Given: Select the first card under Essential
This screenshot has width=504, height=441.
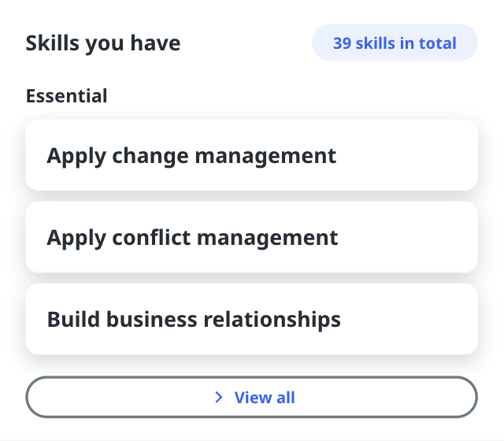Looking at the screenshot, I should (252, 155).
